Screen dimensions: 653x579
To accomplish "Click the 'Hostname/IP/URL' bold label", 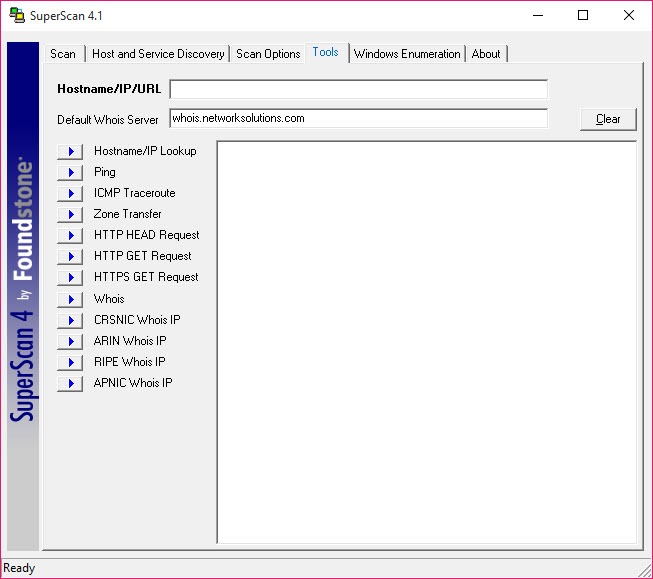I will click(109, 89).
